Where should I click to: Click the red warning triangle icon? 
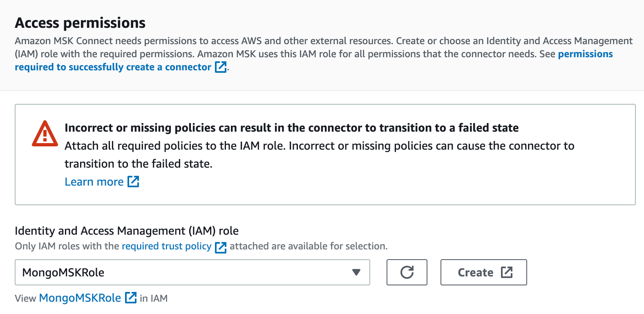pyautogui.click(x=45, y=134)
